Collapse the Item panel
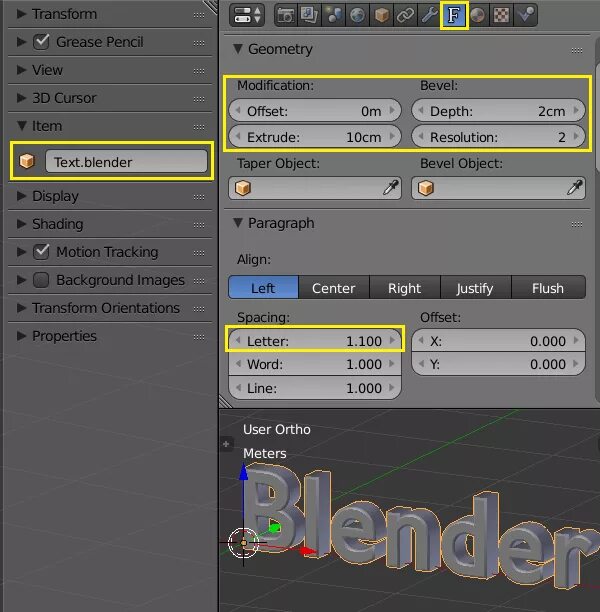The width and height of the screenshot is (600, 612). coord(22,126)
